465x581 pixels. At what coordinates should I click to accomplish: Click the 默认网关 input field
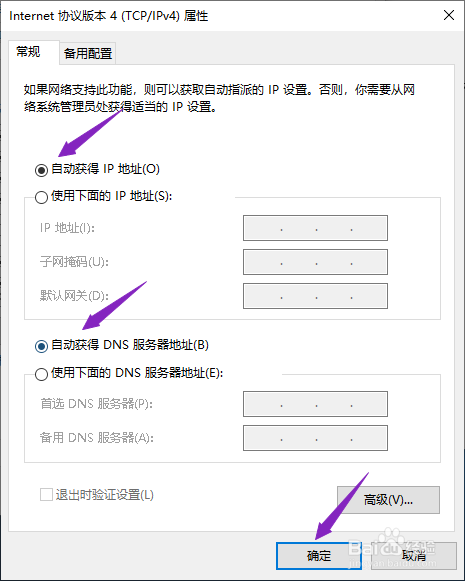click(x=315, y=296)
